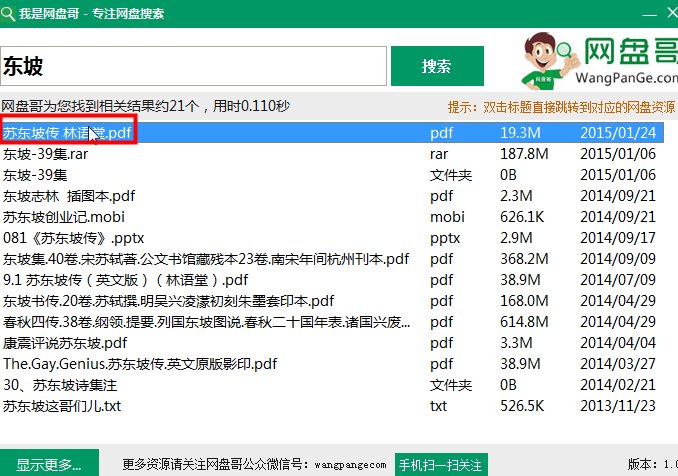The height and width of the screenshot is (476, 678).
Task: Click the 614.8M size cell
Action: pyautogui.click(x=524, y=322)
